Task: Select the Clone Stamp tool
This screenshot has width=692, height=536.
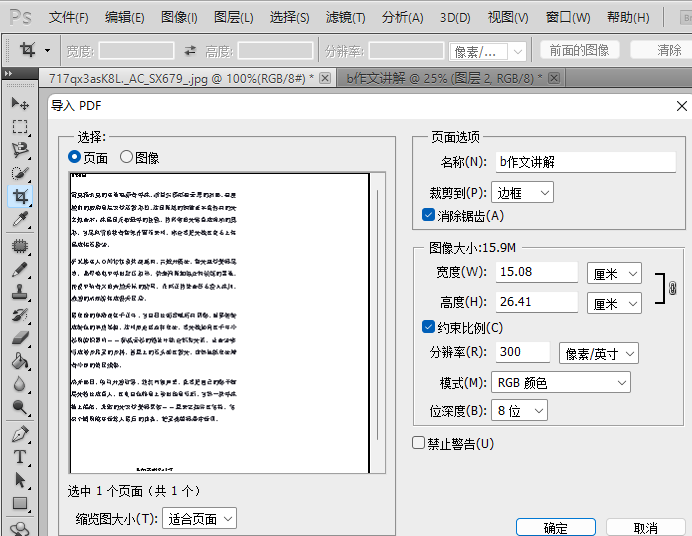Action: pyautogui.click(x=20, y=292)
